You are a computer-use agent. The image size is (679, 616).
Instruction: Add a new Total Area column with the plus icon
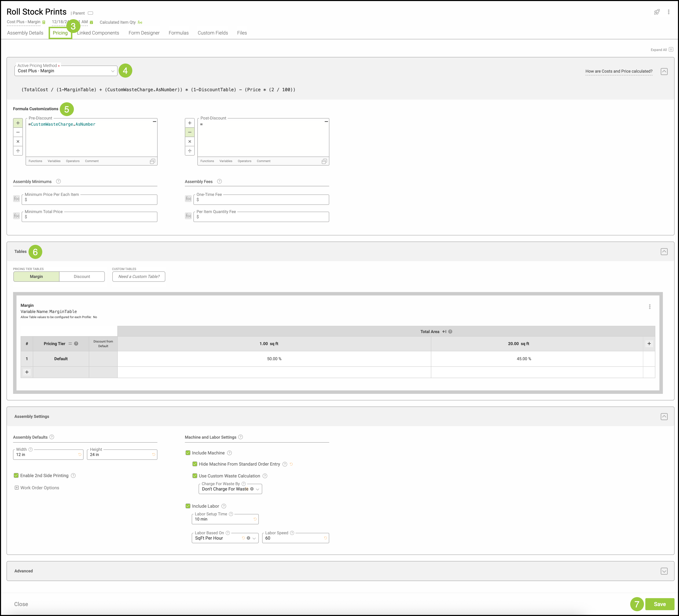(x=649, y=344)
